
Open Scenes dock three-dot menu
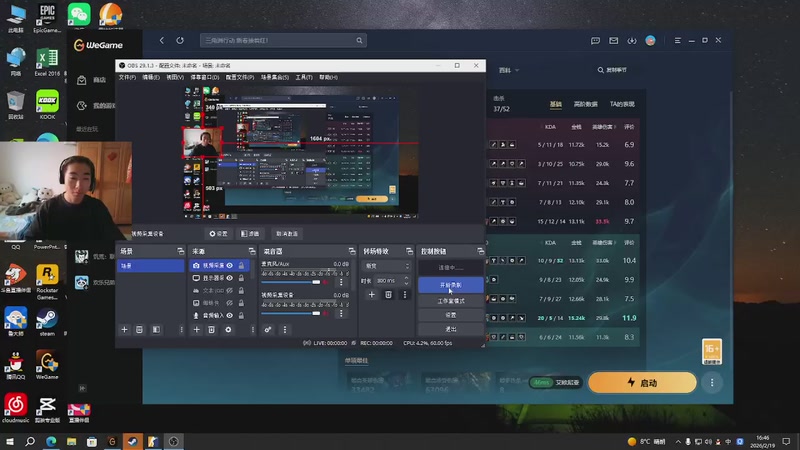coord(181,330)
